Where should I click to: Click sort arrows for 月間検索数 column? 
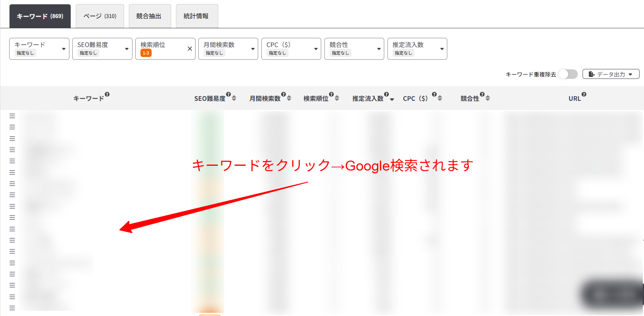(x=289, y=98)
